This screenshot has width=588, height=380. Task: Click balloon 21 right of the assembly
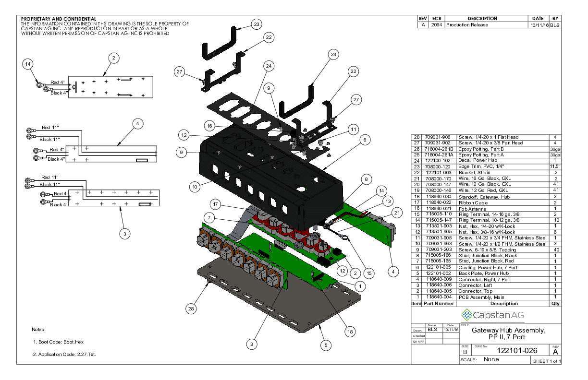point(396,213)
